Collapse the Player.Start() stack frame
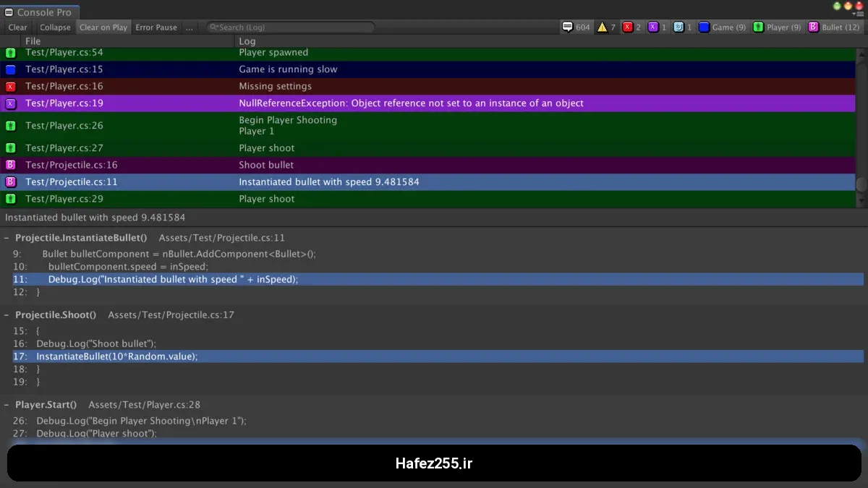Viewport: 868px width, 488px height. (x=7, y=405)
